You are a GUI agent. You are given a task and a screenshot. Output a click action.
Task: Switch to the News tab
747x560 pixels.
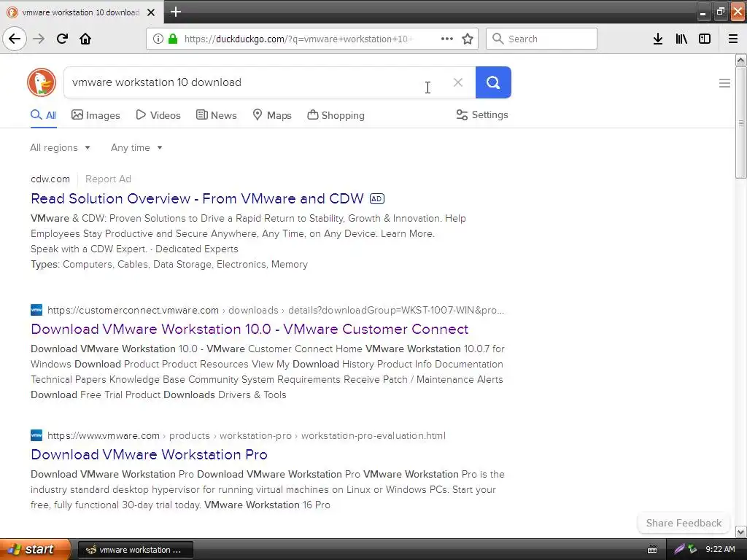coord(217,115)
